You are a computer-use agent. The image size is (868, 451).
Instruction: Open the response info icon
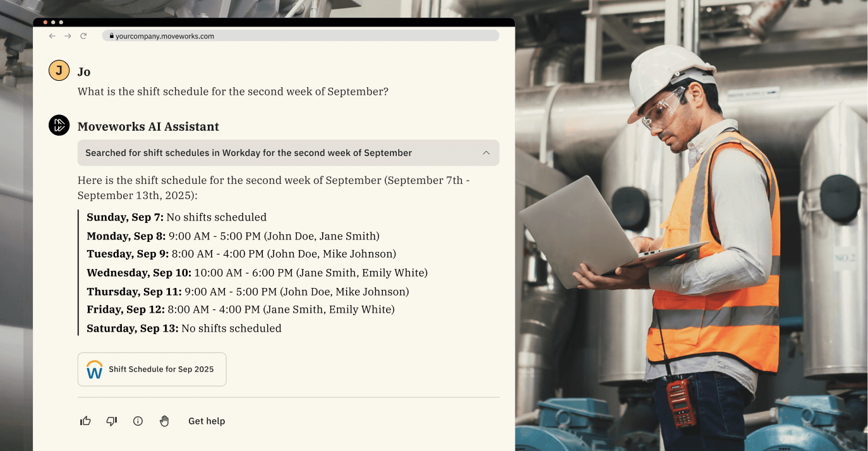138,421
